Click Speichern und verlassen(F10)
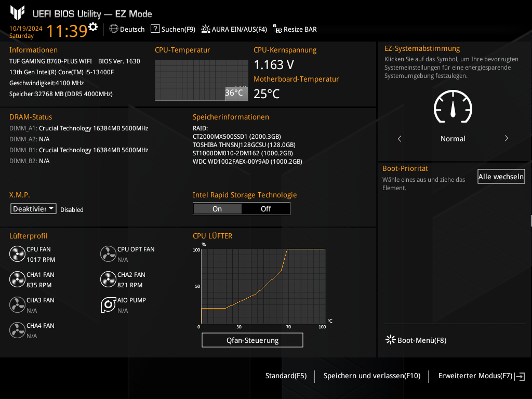Viewport: 532px width, 399px height. tap(372, 376)
